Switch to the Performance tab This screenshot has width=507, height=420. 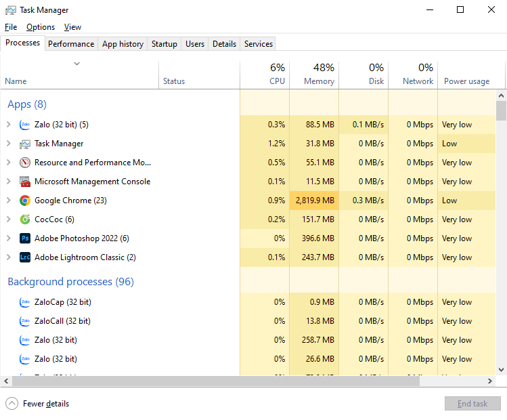71,44
